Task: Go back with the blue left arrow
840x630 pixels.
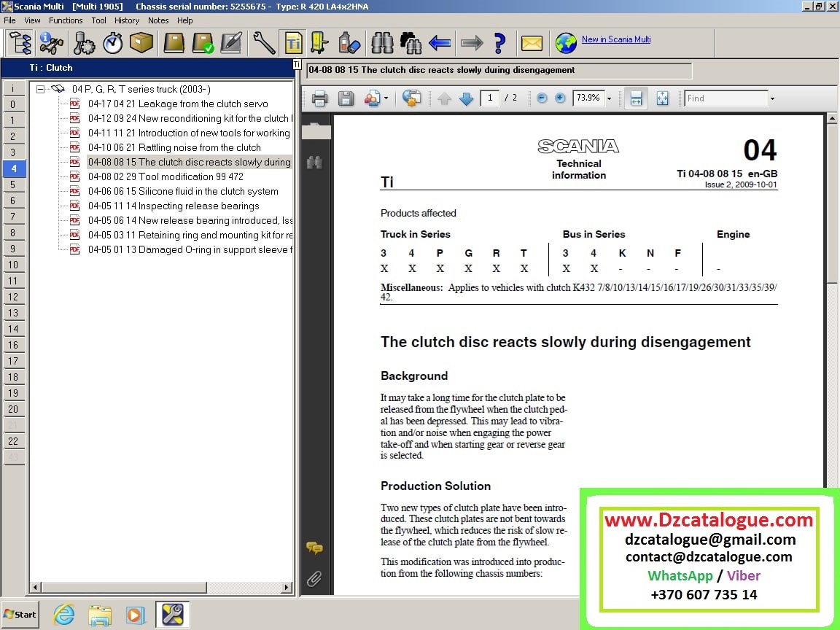Action: pos(440,43)
